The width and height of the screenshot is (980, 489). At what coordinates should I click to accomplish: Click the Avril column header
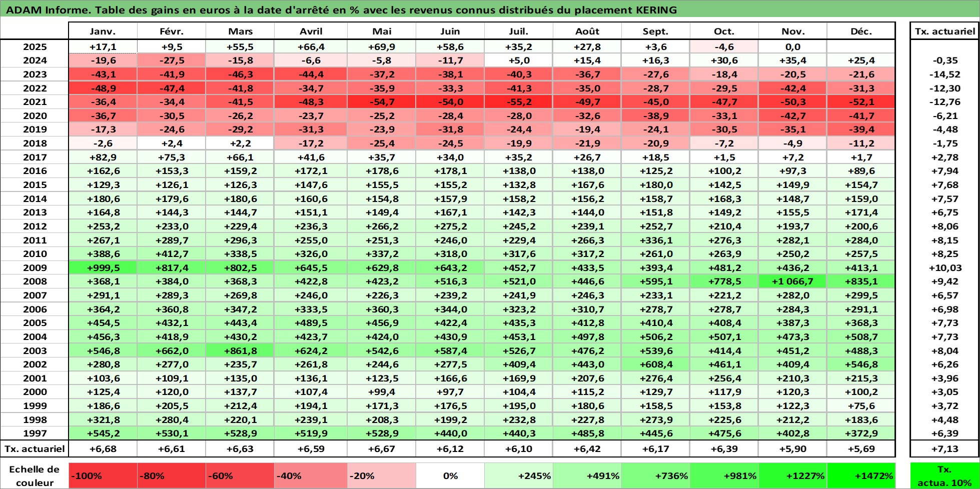coord(311,31)
